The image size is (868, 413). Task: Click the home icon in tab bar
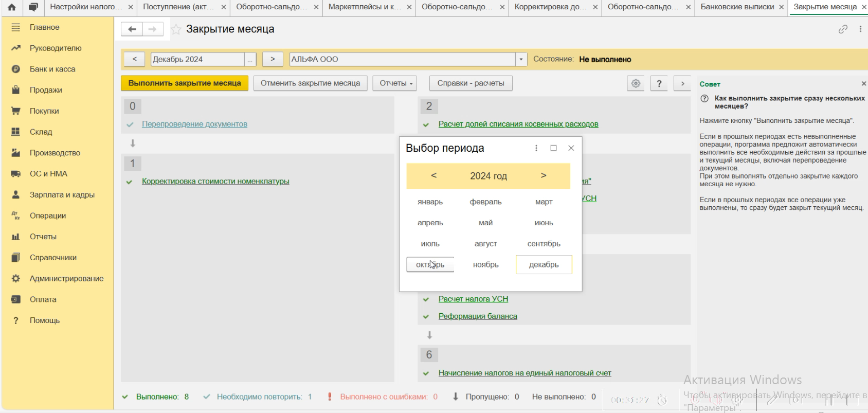click(12, 7)
